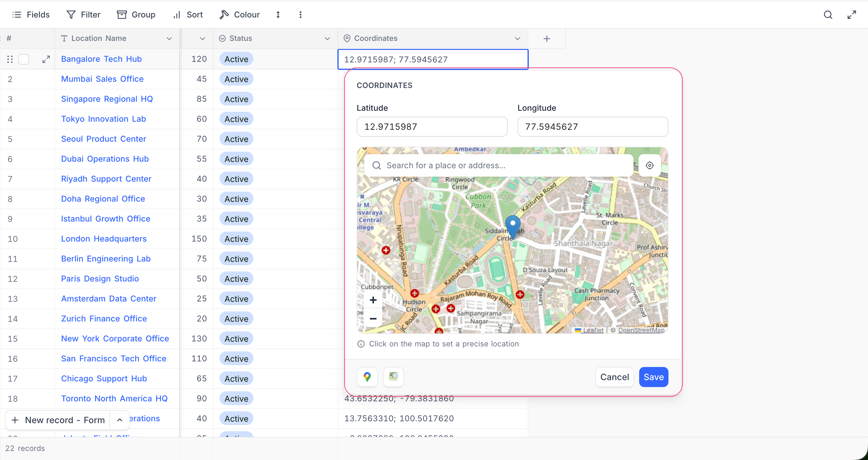Save the coordinates
The image size is (868, 460).
click(x=653, y=377)
